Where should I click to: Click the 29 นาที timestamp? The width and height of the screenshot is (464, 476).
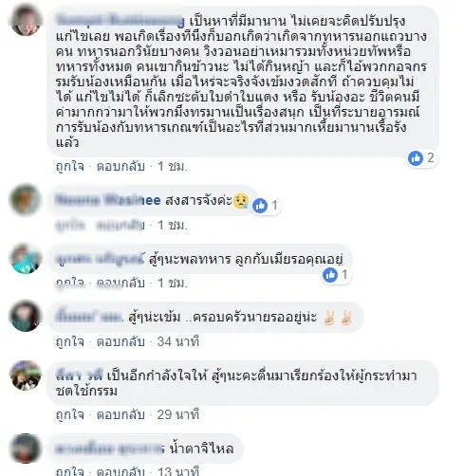pyautogui.click(x=178, y=414)
